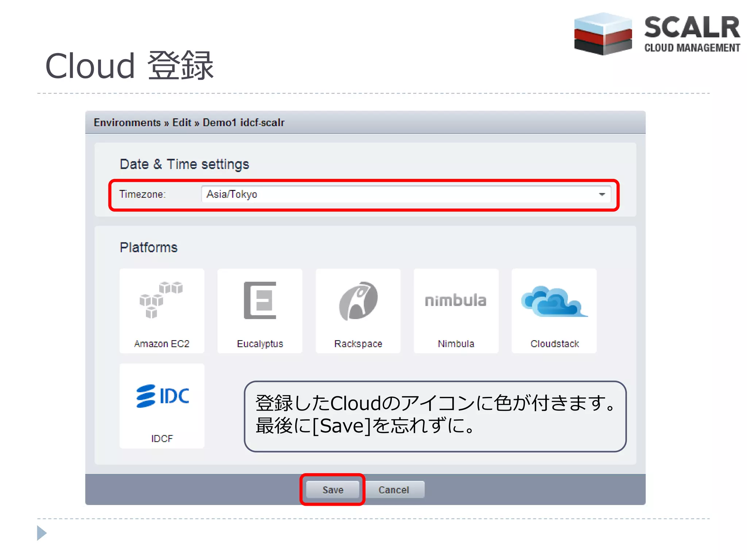Click the Date & Time settings heading
Image resolution: width=747 pixels, height=560 pixels.
tap(184, 164)
